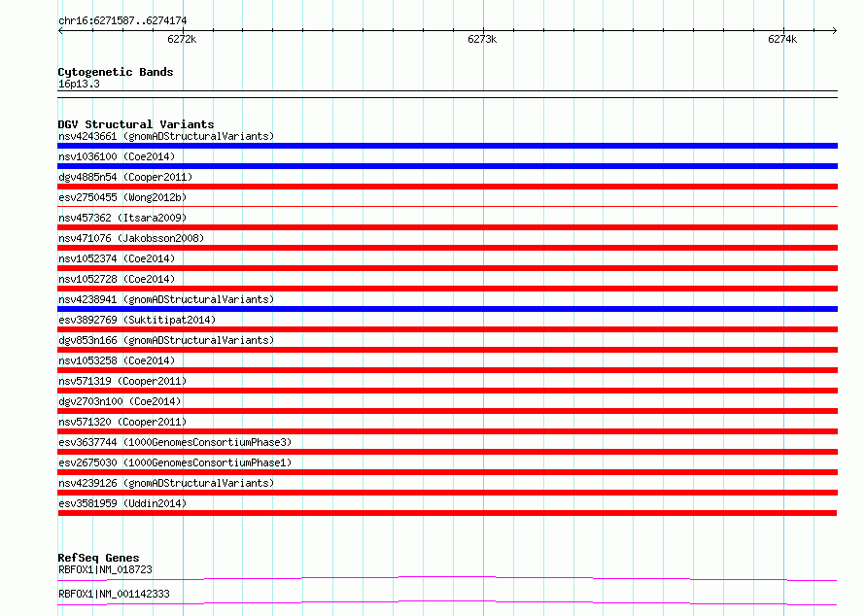This screenshot has width=865, height=616.
Task: Click the red bar under nsv571319
Action: pyautogui.click(x=447, y=391)
